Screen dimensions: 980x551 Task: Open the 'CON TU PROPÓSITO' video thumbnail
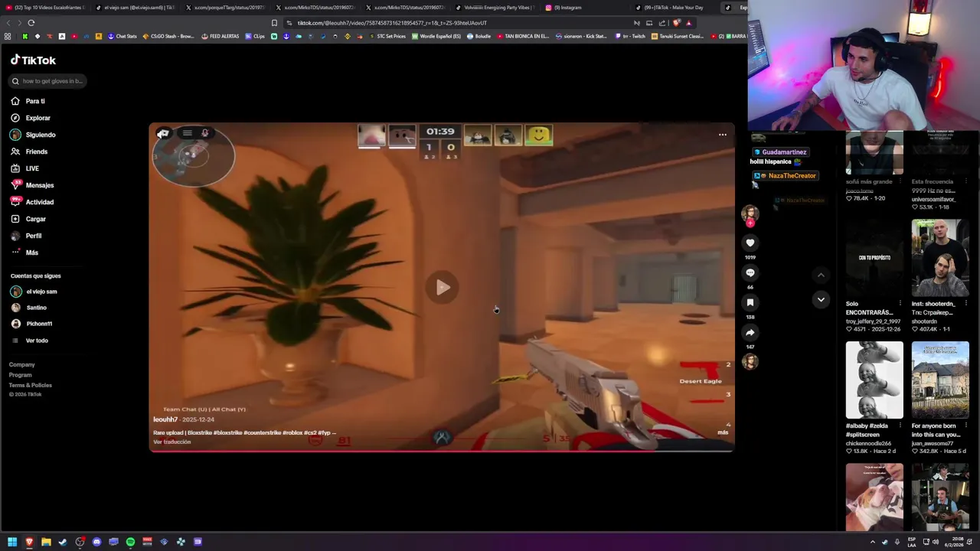(x=874, y=258)
